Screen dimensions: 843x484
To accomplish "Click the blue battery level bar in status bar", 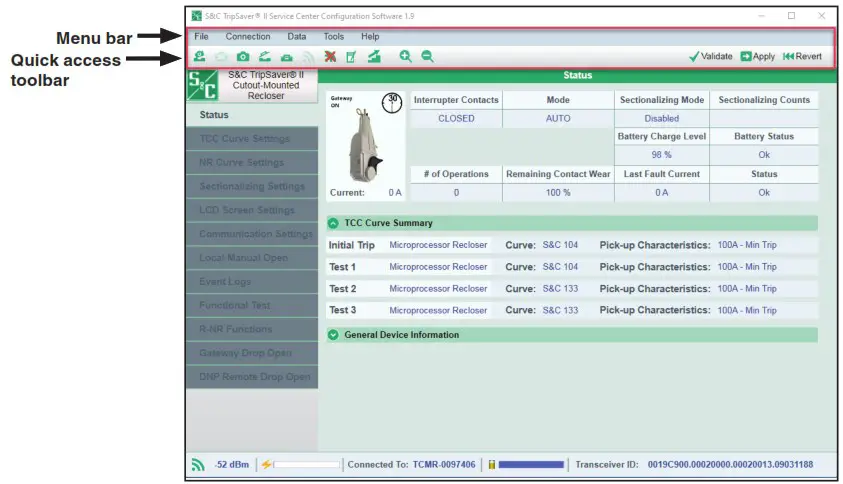I will pyautogui.click(x=531, y=464).
